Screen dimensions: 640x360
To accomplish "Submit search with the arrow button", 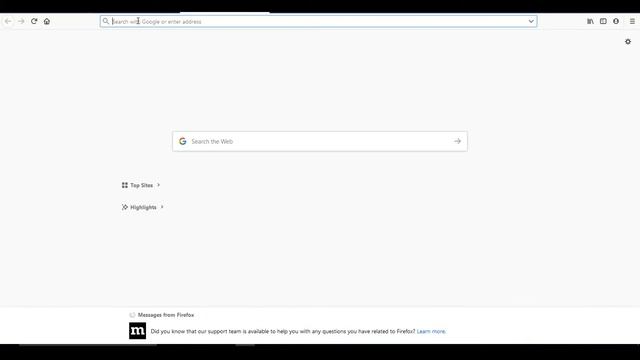I will [458, 141].
